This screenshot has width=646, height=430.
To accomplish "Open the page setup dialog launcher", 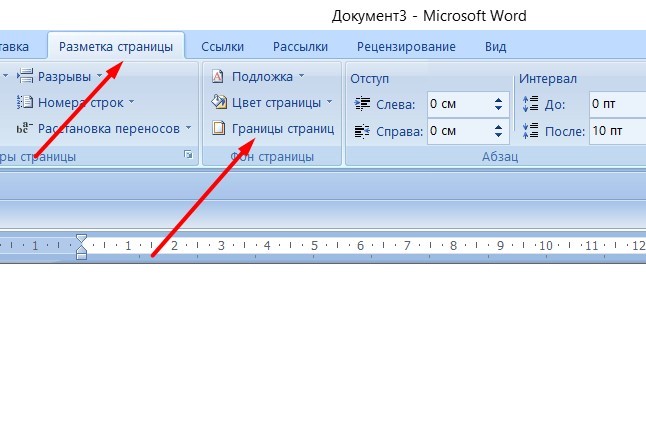I will [x=186, y=157].
